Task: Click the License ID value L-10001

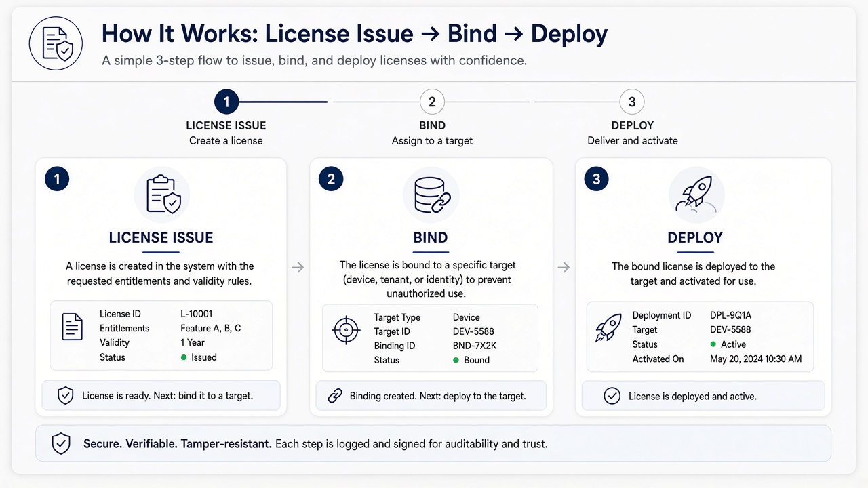Action: click(197, 314)
